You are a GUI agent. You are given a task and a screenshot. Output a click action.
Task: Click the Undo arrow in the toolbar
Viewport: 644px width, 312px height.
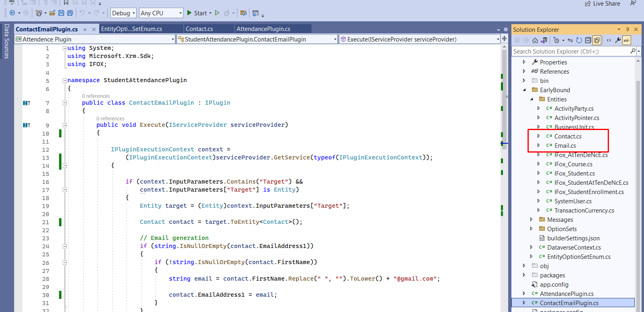tap(82, 13)
